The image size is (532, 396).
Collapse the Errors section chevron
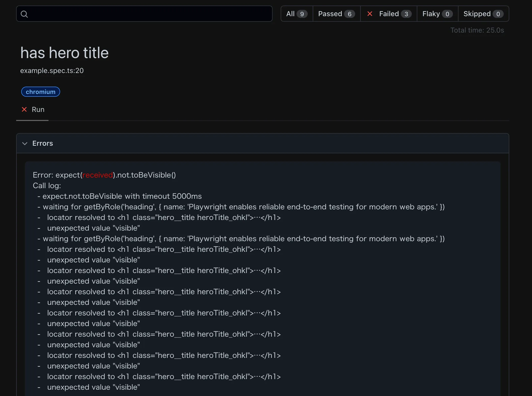point(25,143)
